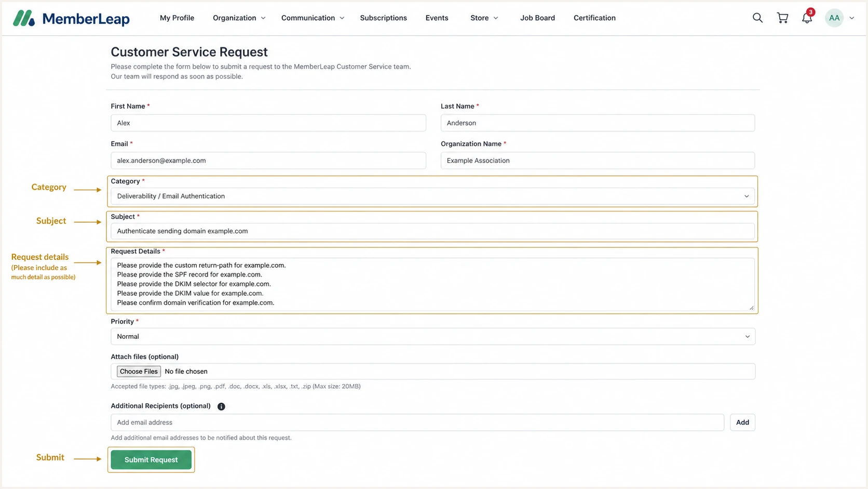
Task: Expand the Organization menu
Action: pyautogui.click(x=239, y=18)
